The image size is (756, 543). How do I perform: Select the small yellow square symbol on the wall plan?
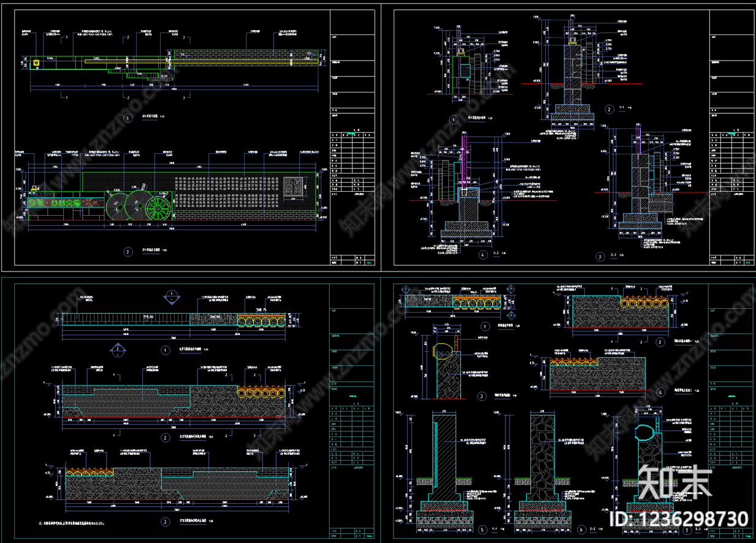[37, 62]
